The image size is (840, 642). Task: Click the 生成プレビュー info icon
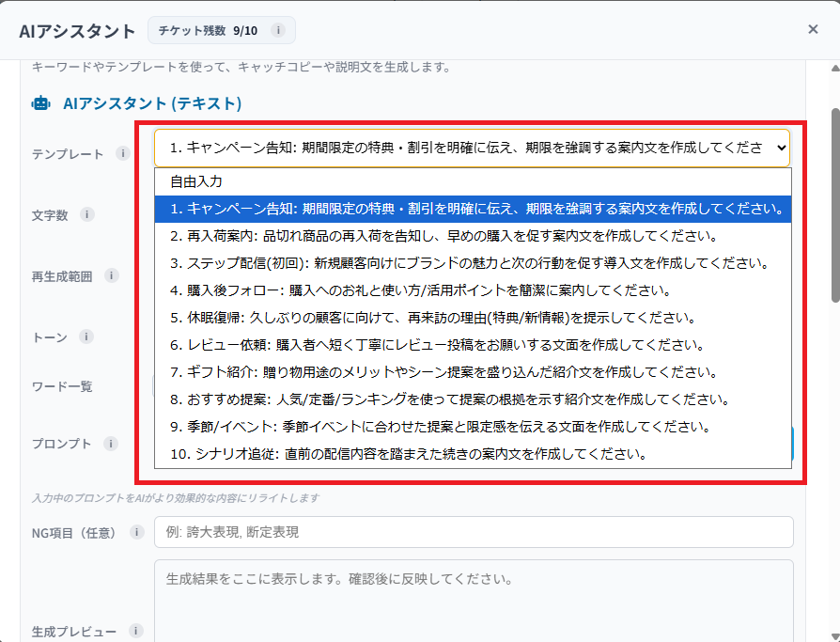click(137, 631)
